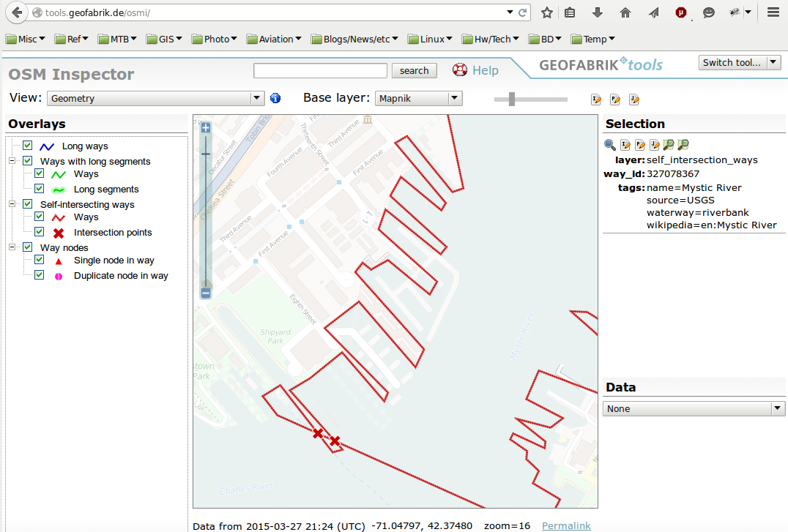Collapse the Self-intersecting ways tree group
This screenshot has width=788, height=532.
click(12, 204)
